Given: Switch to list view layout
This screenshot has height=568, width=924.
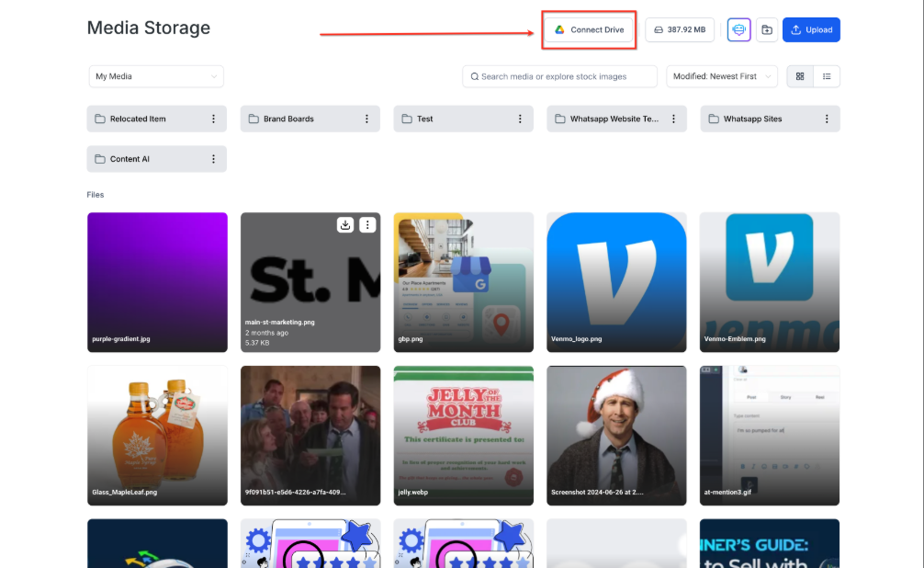Looking at the screenshot, I should pos(827,76).
